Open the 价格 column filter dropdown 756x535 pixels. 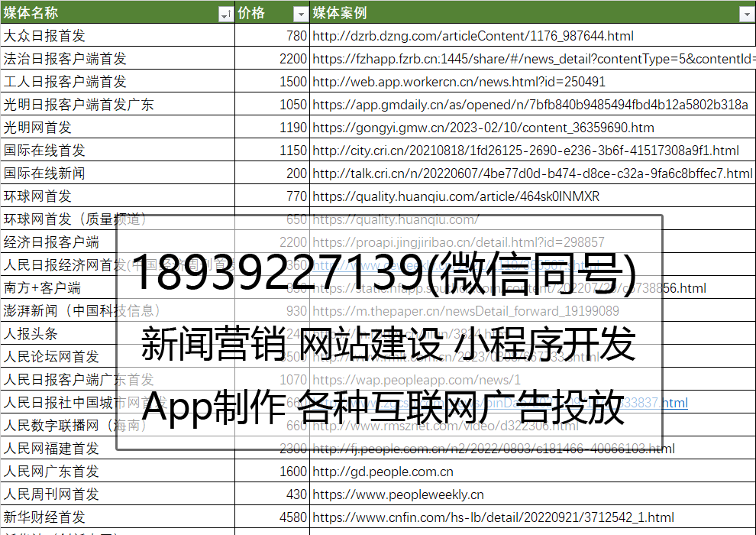300,15
